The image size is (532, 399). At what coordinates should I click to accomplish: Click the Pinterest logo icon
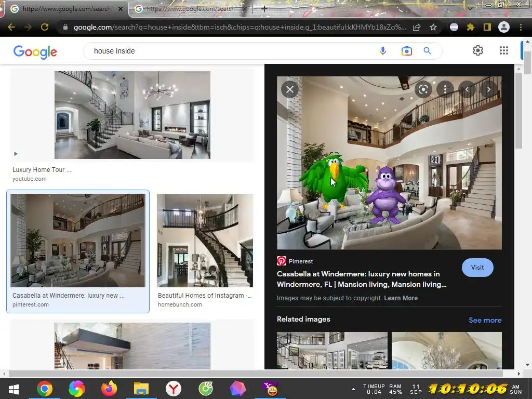point(281,261)
